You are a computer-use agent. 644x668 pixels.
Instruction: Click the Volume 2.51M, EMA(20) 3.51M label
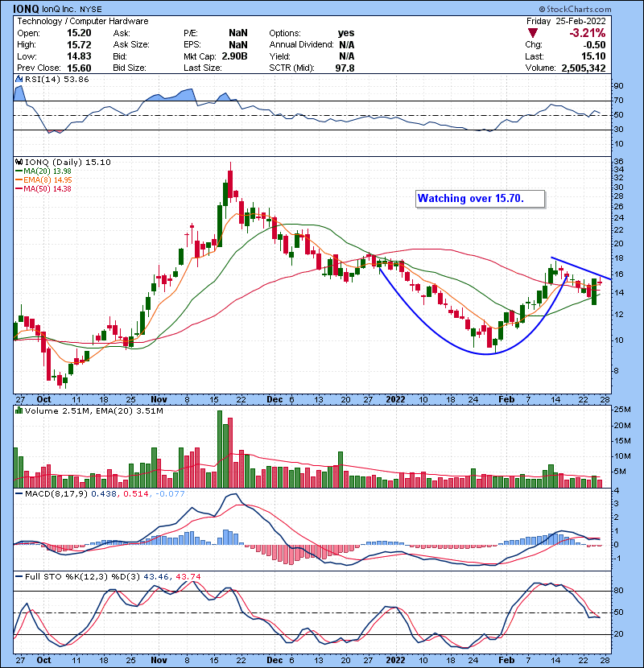(x=93, y=411)
